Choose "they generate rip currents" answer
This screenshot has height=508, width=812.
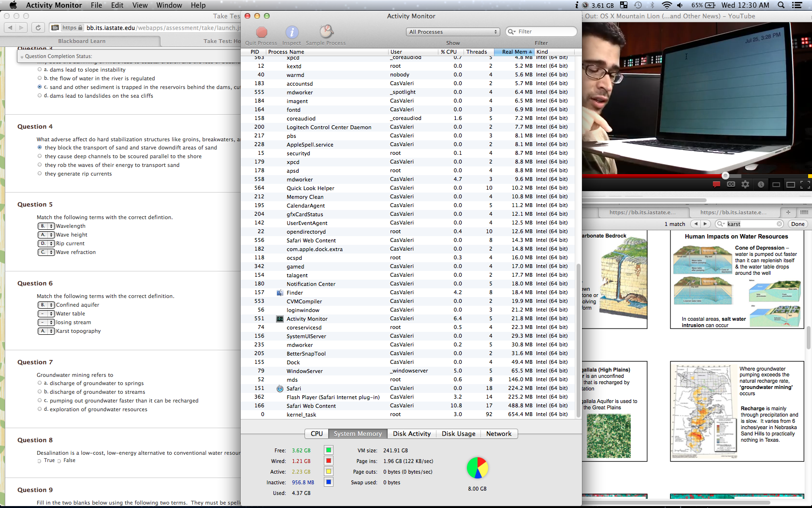coord(40,174)
